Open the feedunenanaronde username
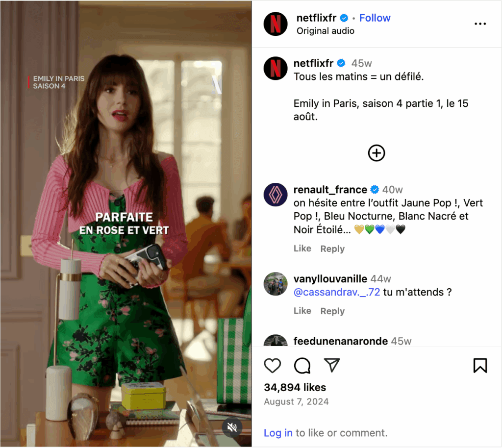Screen dimensions: 502x448 pyautogui.click(x=341, y=341)
